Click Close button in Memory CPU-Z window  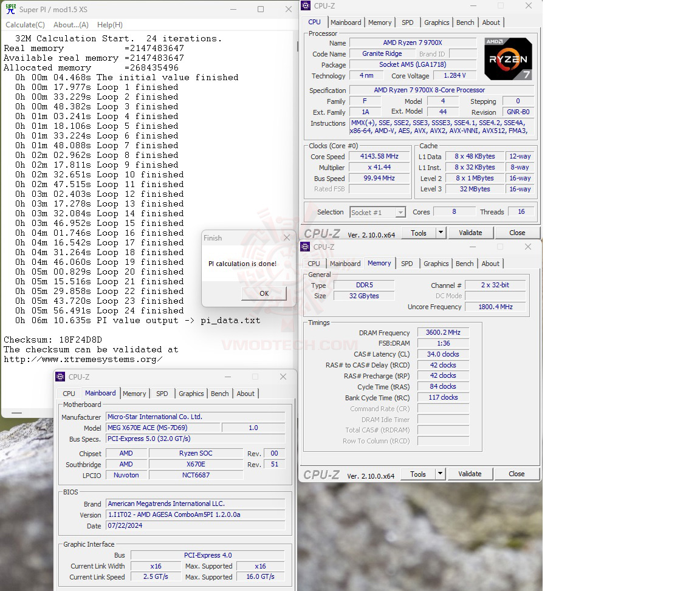pyautogui.click(x=516, y=474)
